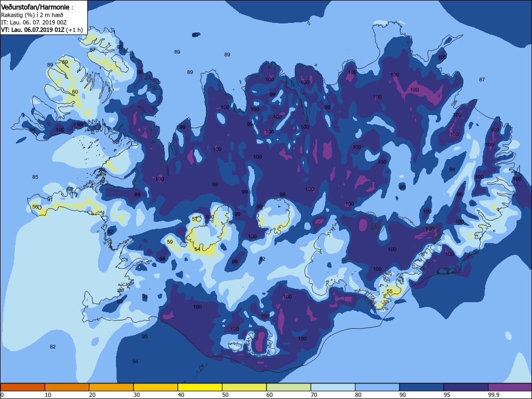The width and height of the screenshot is (532, 399).
Task: Click the 'IT: Lau. 06. 07. 2019 00Z' line
Action: click(34, 22)
